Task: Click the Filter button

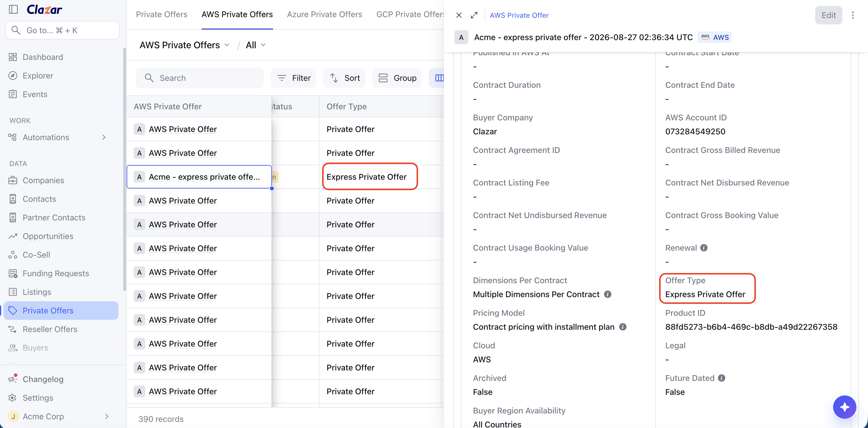Action: point(293,78)
